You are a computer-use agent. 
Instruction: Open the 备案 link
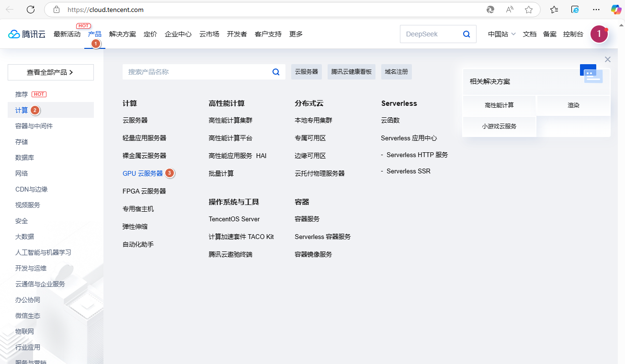point(550,34)
